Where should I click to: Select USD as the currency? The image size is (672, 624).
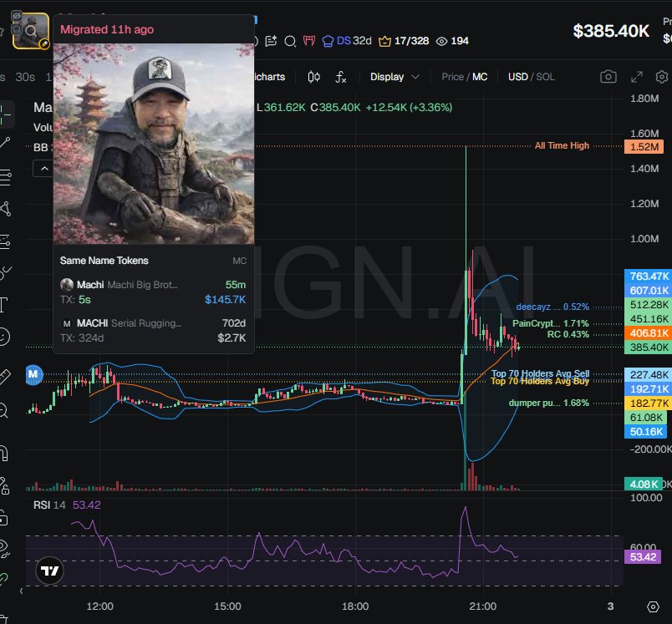[x=517, y=77]
